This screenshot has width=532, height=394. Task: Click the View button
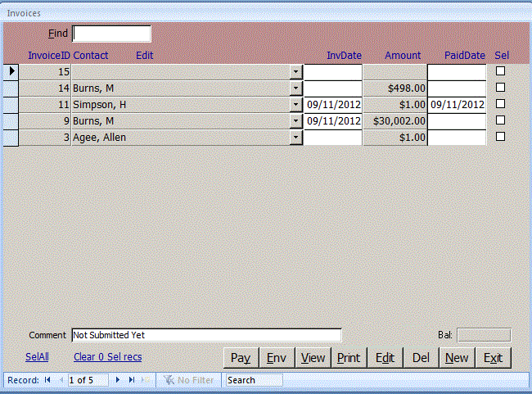[x=313, y=358]
